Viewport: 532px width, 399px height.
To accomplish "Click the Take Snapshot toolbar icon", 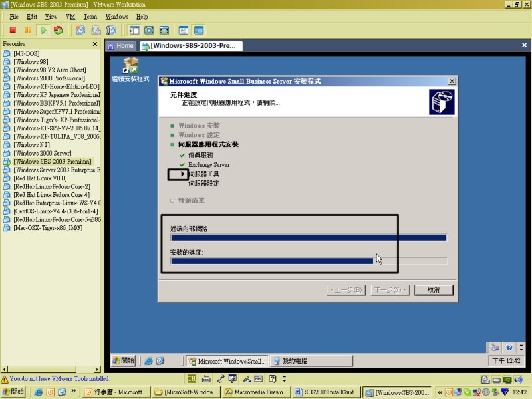I will coord(80,30).
